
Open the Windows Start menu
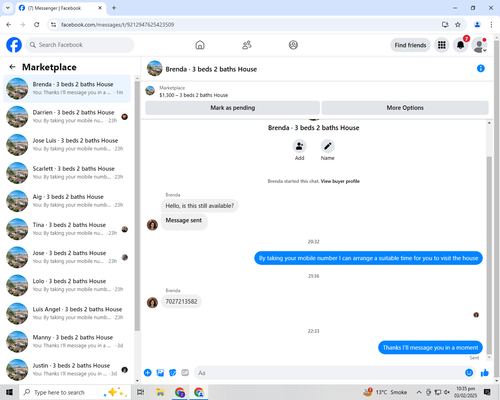[x=9, y=392]
